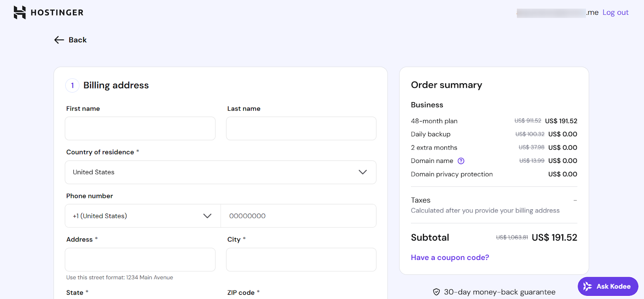Click the struck-through US$ 100.32 price
644x299 pixels.
(x=530, y=134)
